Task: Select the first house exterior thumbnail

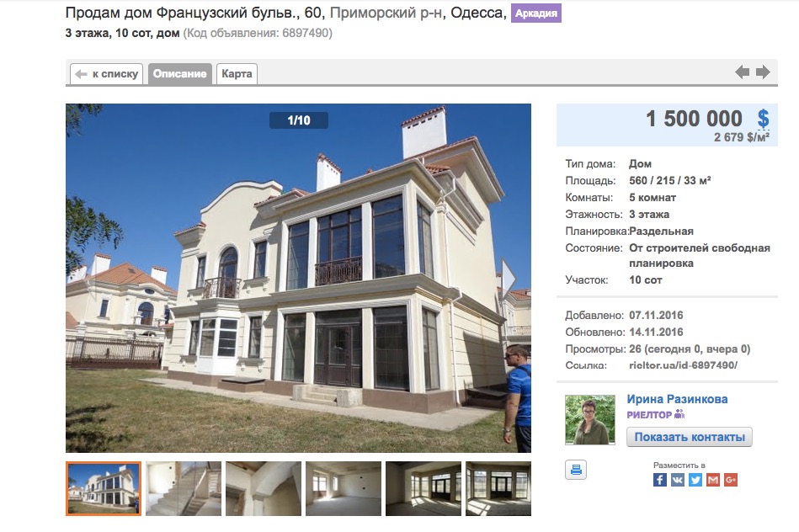Action: coord(104,489)
